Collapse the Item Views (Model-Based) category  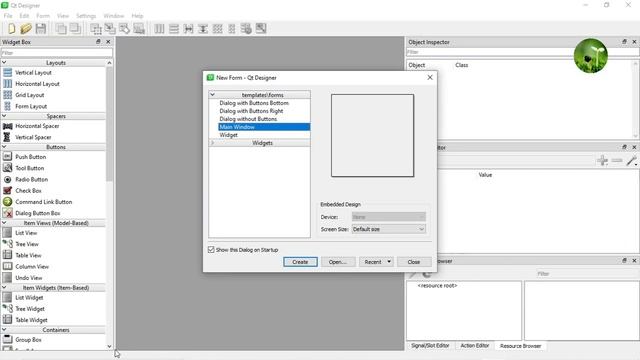point(4,223)
